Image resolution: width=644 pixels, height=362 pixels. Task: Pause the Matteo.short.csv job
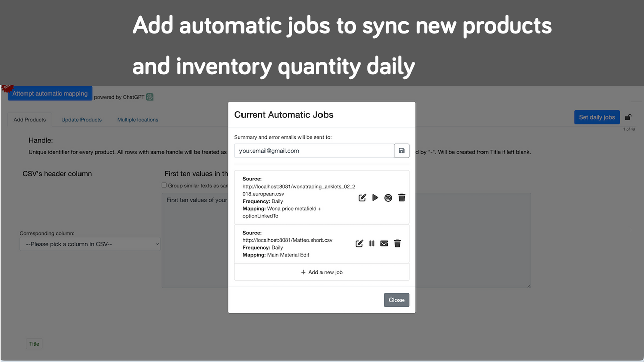pos(371,243)
